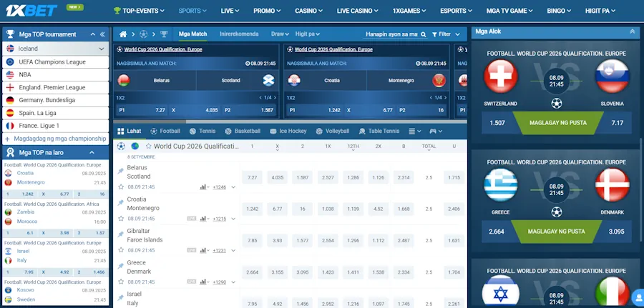Open more sports list dropdown

pyautogui.click(x=415, y=131)
